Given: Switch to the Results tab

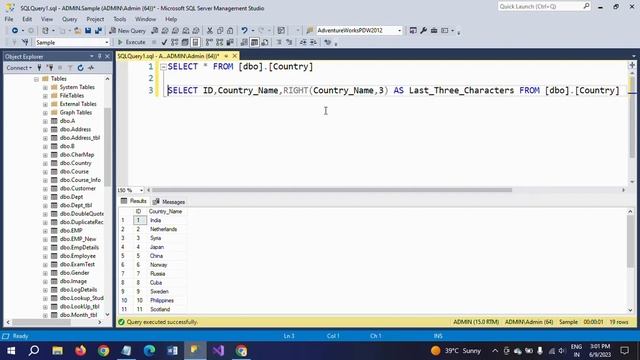Looking at the screenshot, I should 134,201.
